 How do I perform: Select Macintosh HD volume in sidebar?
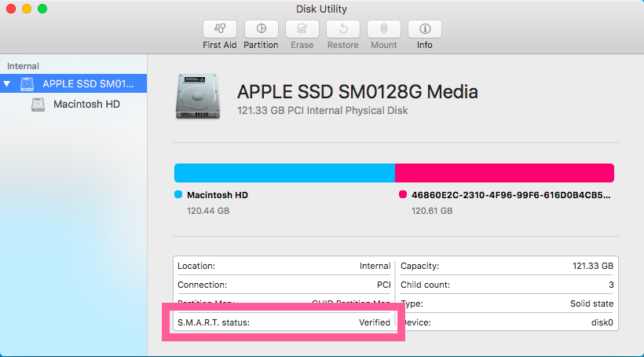86,105
